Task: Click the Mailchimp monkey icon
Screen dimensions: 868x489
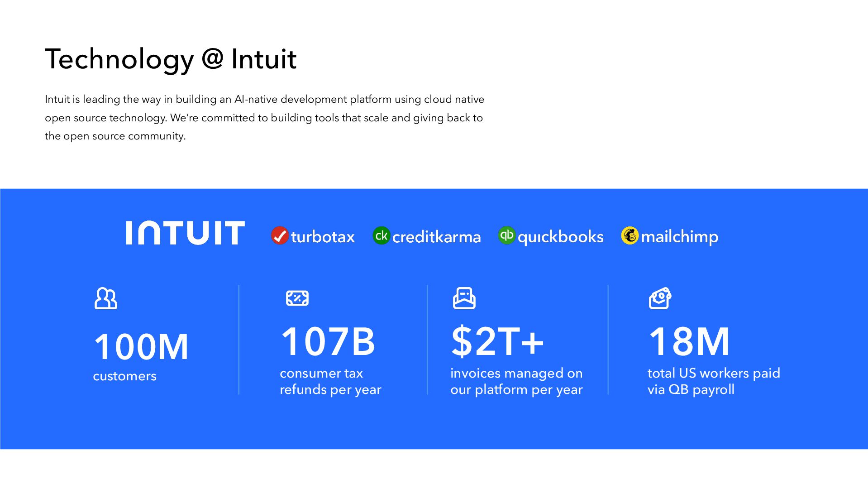Action: 630,235
